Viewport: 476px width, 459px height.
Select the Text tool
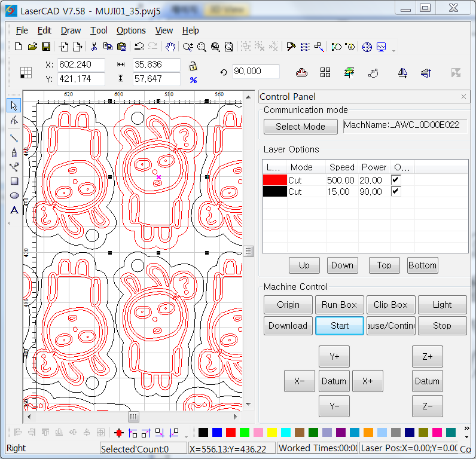(14, 210)
